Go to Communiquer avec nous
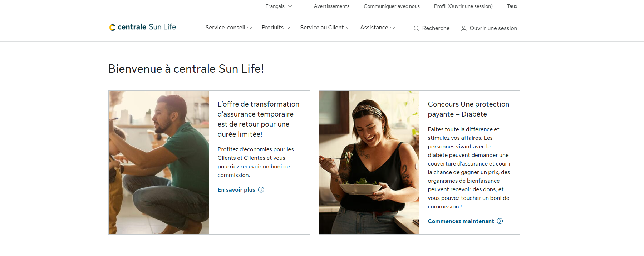This screenshot has width=644, height=256. (392, 6)
